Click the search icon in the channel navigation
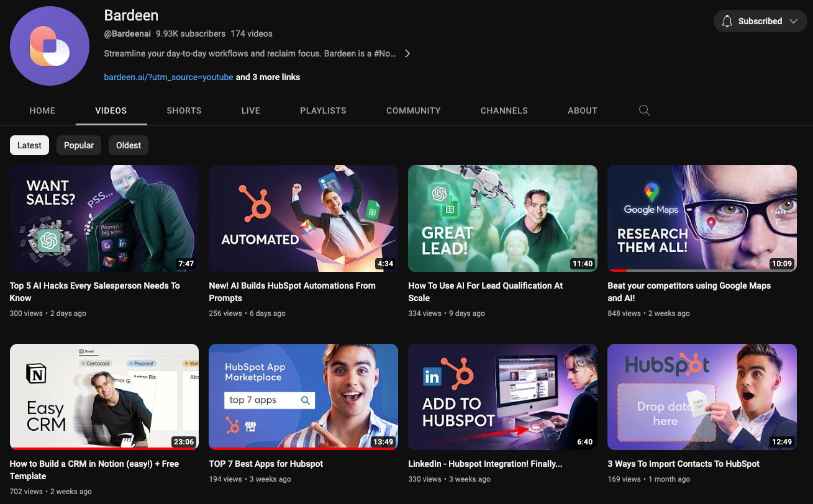813x504 pixels. (644, 110)
